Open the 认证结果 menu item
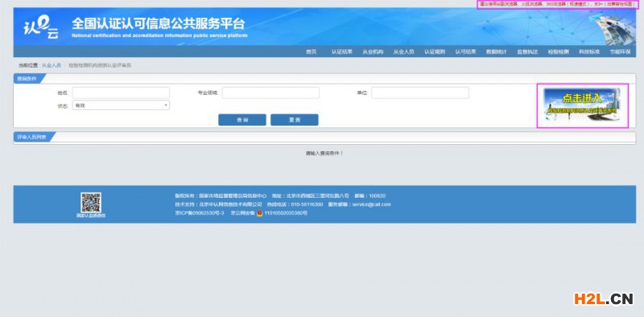 342,51
